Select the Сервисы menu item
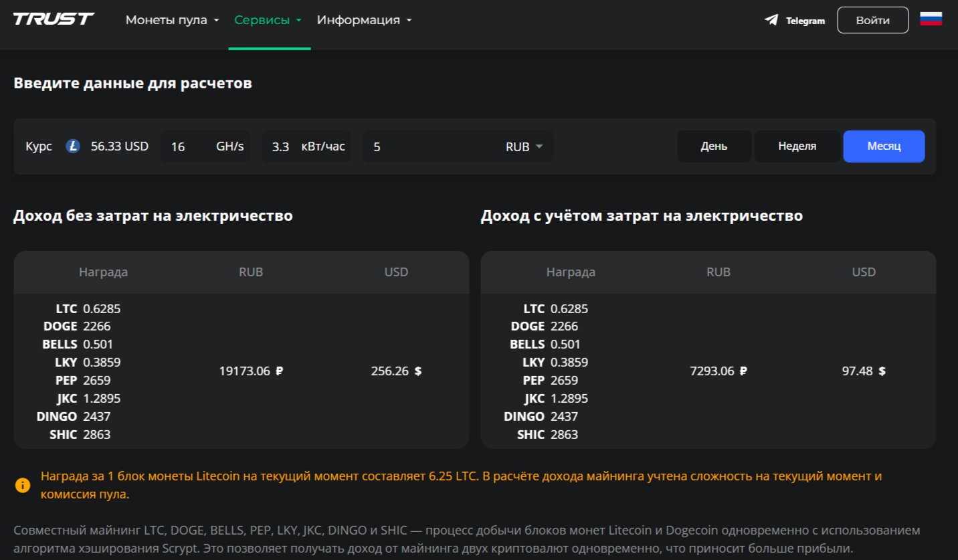 click(x=264, y=20)
